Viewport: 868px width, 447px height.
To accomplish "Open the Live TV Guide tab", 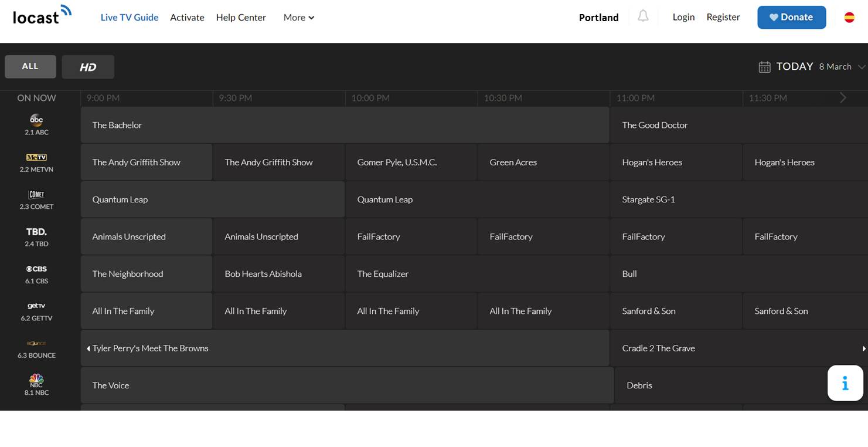I will tap(130, 18).
